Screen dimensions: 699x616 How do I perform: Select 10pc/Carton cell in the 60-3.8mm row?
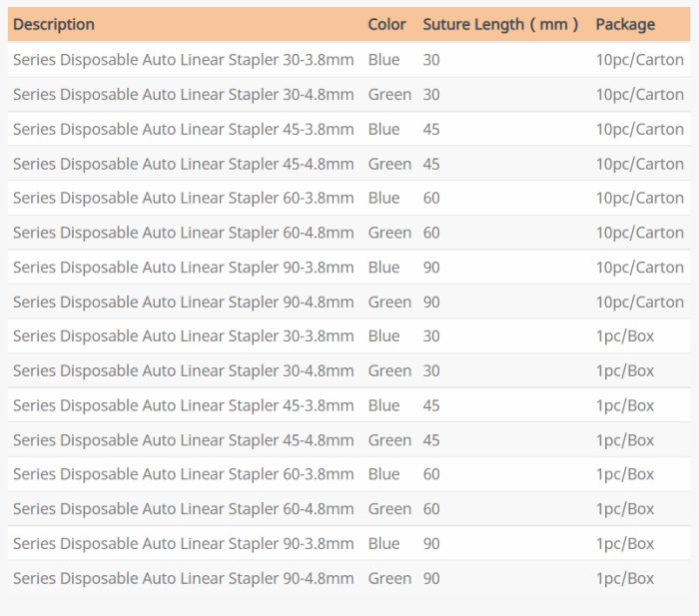pyautogui.click(x=639, y=198)
